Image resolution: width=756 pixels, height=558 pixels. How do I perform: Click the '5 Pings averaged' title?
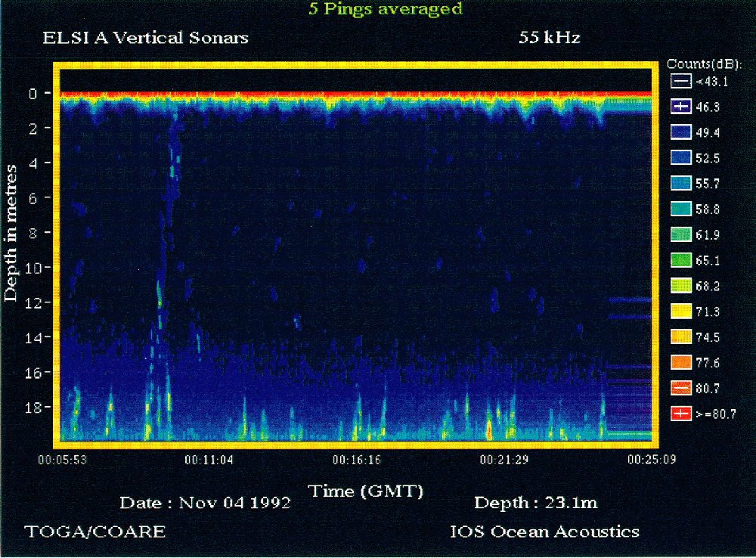[x=385, y=9]
